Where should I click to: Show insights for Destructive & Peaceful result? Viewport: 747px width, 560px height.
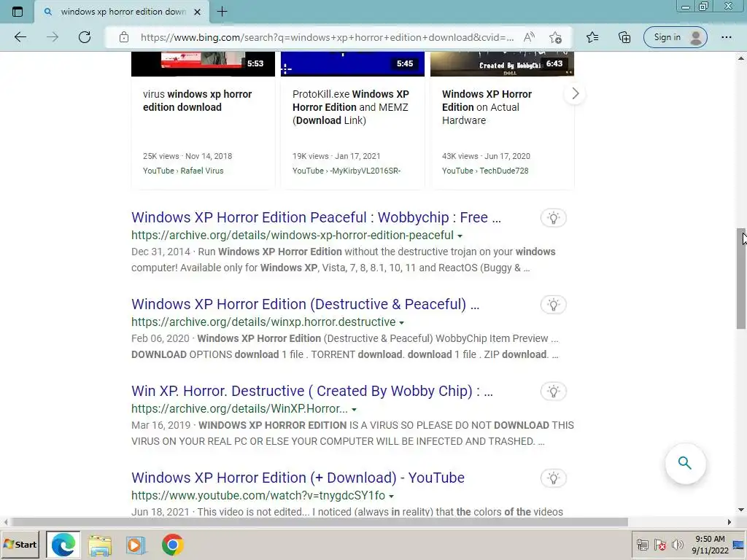click(553, 305)
